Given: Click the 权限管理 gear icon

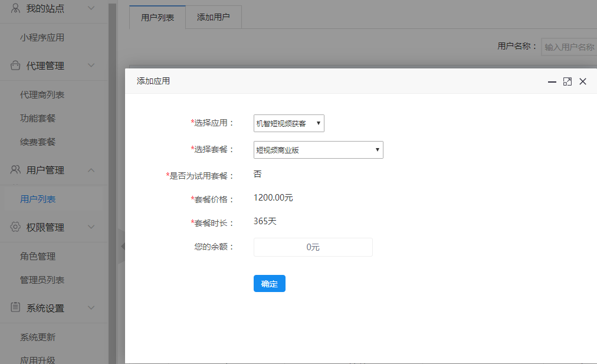Looking at the screenshot, I should (x=15, y=227).
